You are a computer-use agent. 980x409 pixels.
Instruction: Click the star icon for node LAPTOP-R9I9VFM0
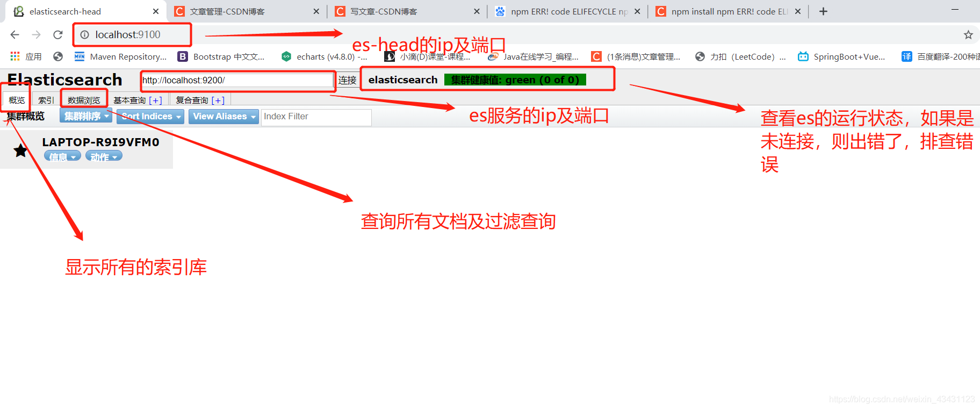[x=20, y=150]
